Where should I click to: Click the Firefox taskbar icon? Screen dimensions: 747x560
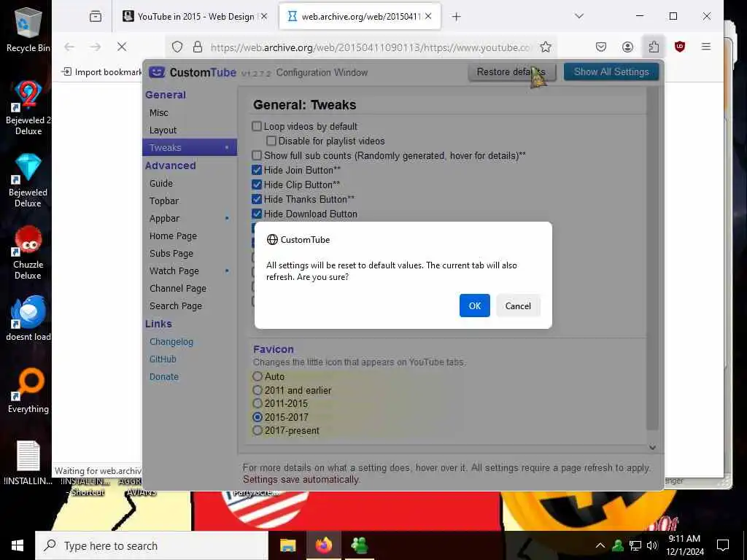324,545
